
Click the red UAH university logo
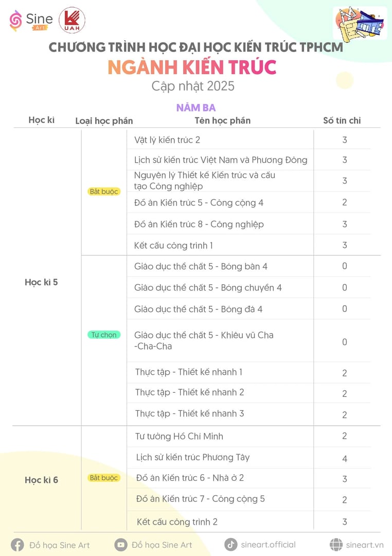coord(72,20)
